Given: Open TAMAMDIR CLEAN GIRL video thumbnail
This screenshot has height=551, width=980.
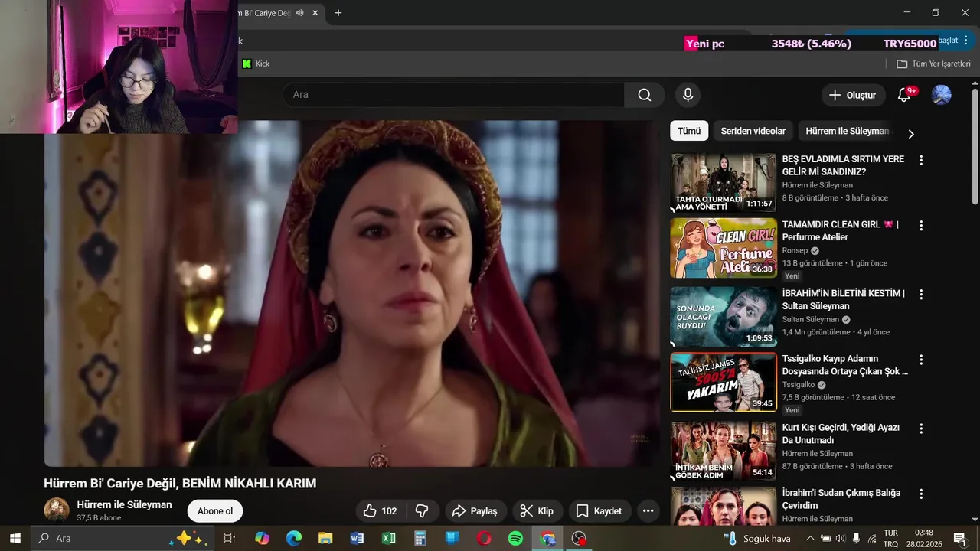Looking at the screenshot, I should 724,248.
